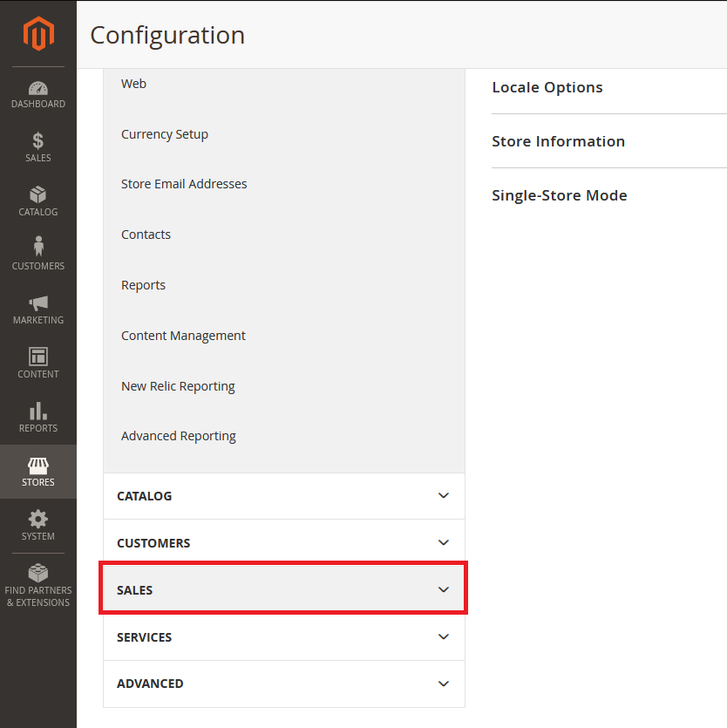
Task: Open the Reports bar chart sidebar icon
Action: pyautogui.click(x=38, y=411)
